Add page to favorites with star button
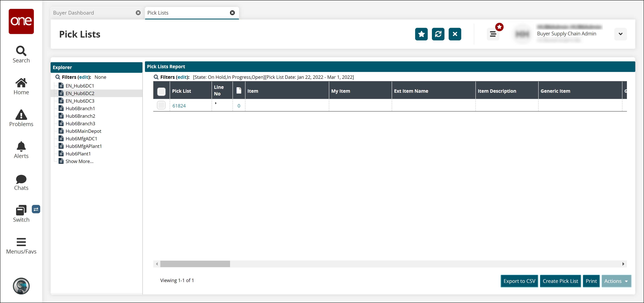Viewport: 644px width, 303px height. (421, 34)
